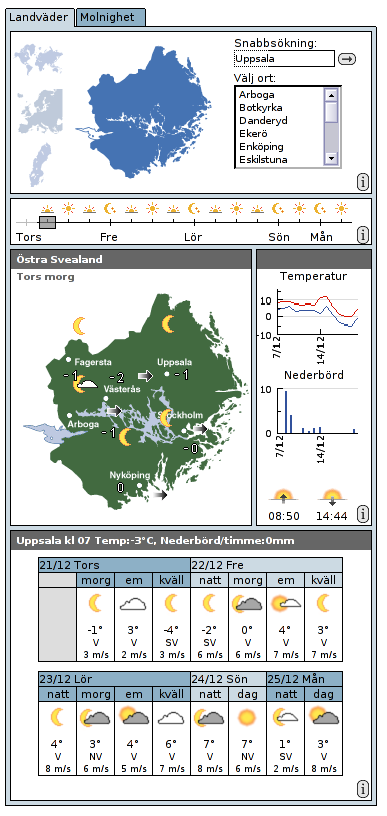Click the Fre label on the timeline
The image size is (387, 816).
(109, 237)
